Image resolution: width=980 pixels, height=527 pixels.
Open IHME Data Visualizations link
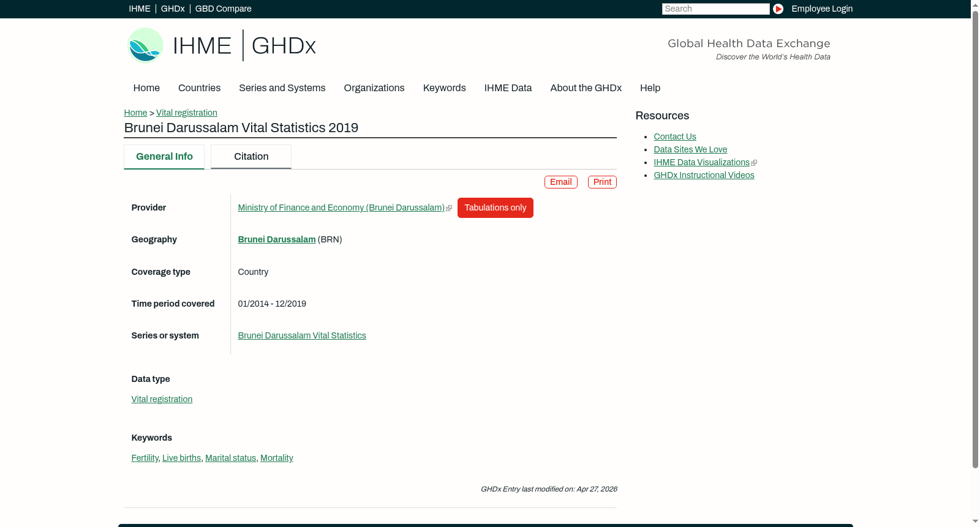[701, 163]
